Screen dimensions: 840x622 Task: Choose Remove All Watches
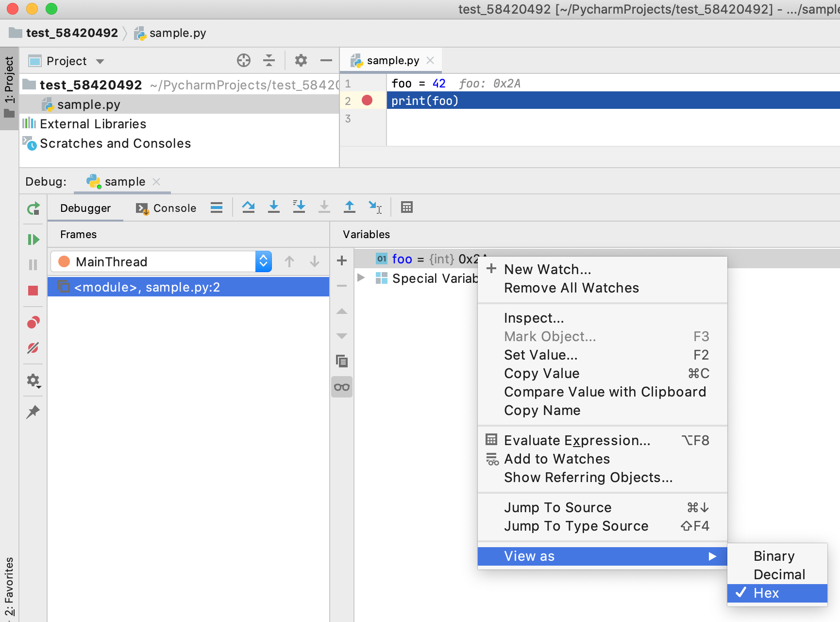point(602,288)
